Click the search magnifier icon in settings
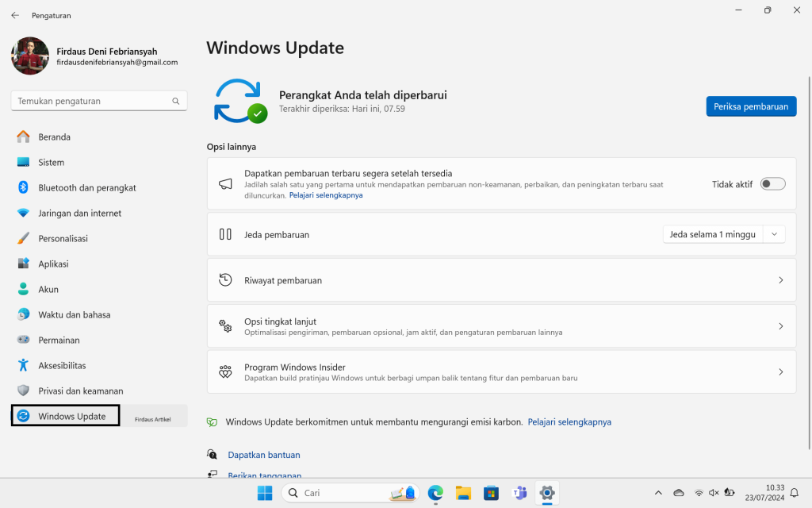Screen dimensions: 812x508 point(175,101)
